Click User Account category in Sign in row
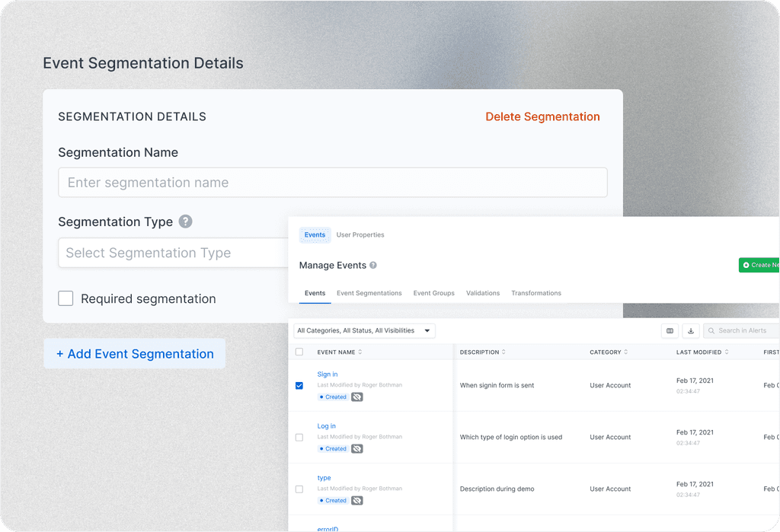This screenshot has width=780, height=532. click(610, 385)
